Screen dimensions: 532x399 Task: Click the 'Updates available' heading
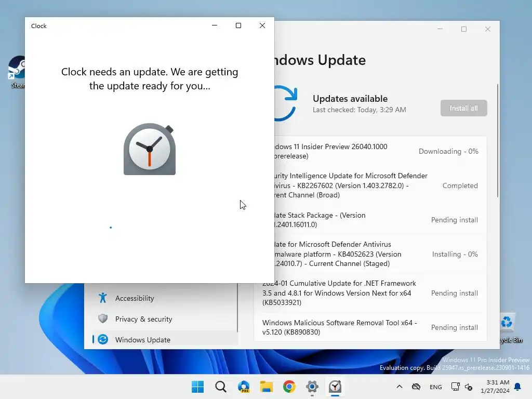coord(350,99)
